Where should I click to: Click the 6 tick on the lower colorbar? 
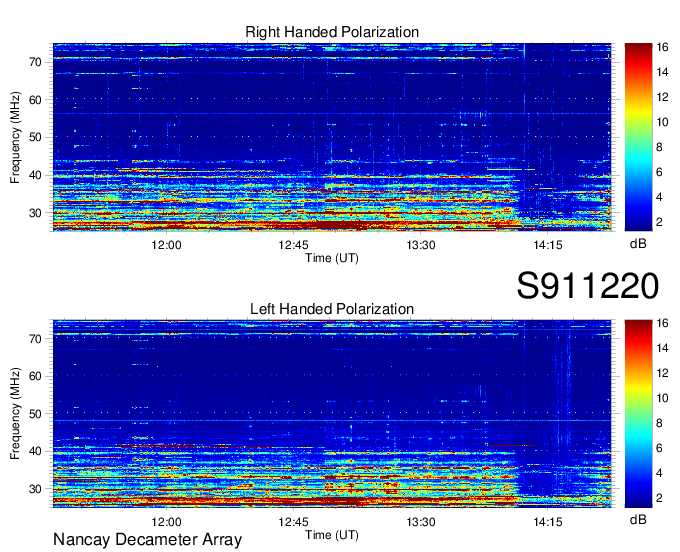pyautogui.click(x=660, y=448)
